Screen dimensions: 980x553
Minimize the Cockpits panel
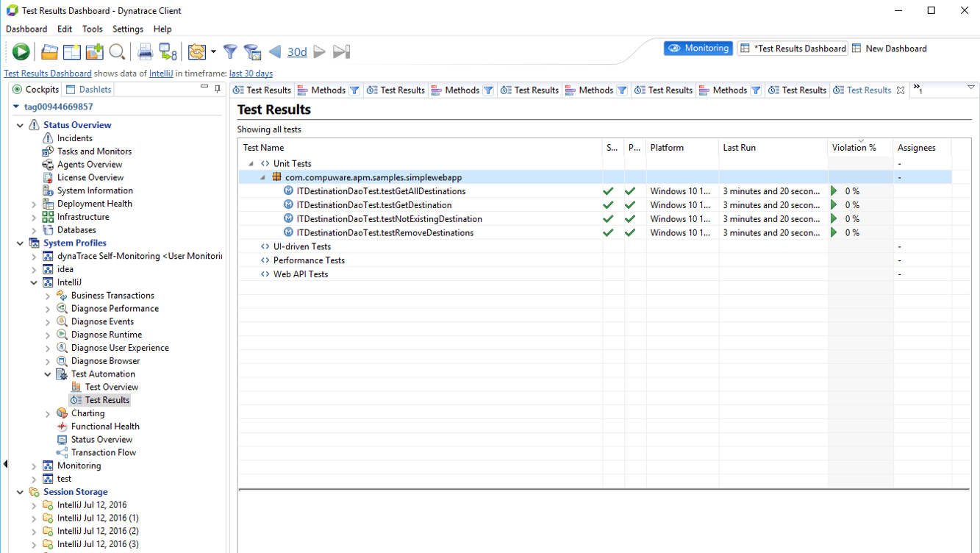click(204, 88)
